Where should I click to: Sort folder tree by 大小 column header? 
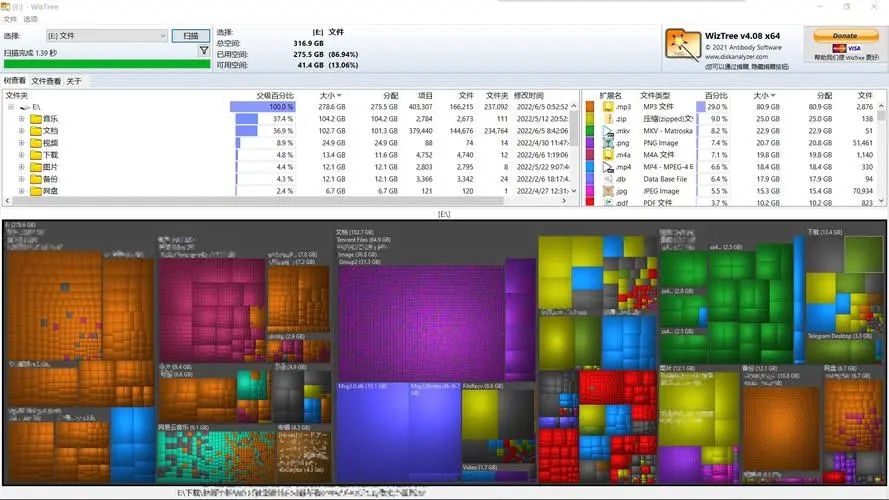(x=330, y=95)
